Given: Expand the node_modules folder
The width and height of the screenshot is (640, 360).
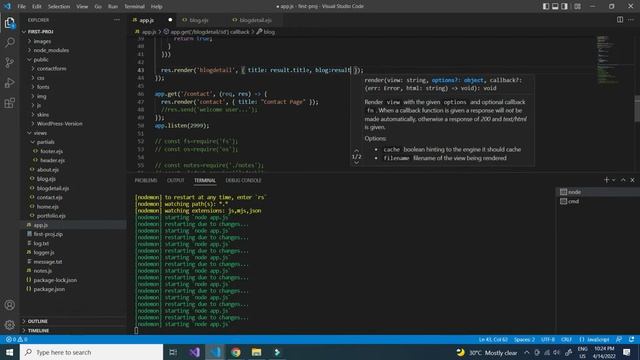Looking at the screenshot, I should coord(73,50).
